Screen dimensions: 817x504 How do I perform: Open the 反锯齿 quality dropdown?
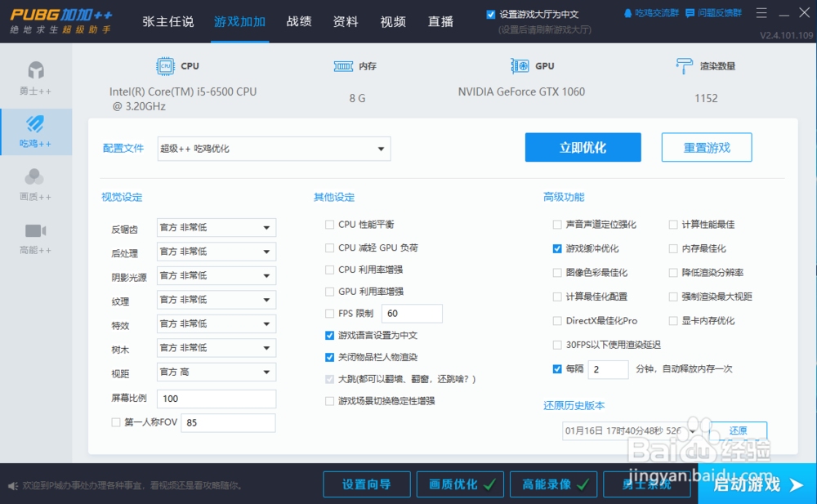pos(217,228)
